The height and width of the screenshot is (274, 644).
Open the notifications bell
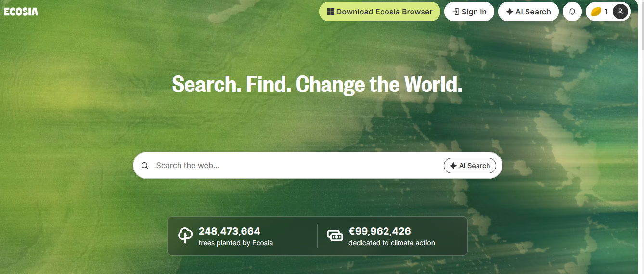[x=572, y=12]
